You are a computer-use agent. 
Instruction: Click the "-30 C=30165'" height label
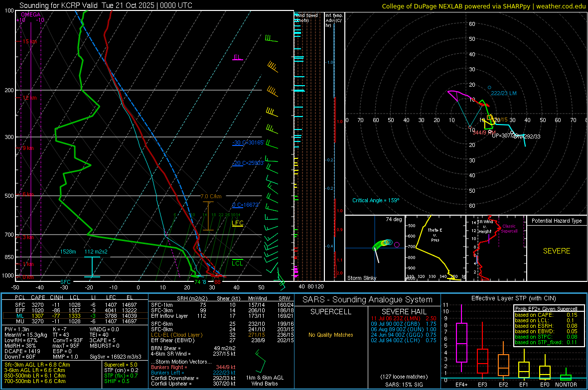(248, 143)
